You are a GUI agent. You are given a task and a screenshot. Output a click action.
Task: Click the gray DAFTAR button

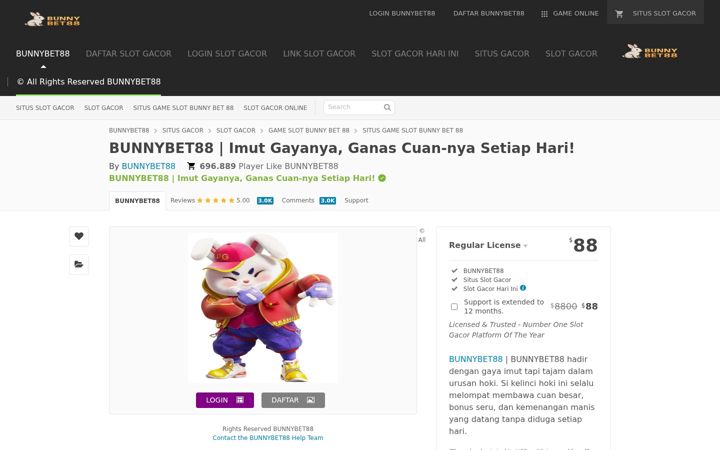[293, 400]
